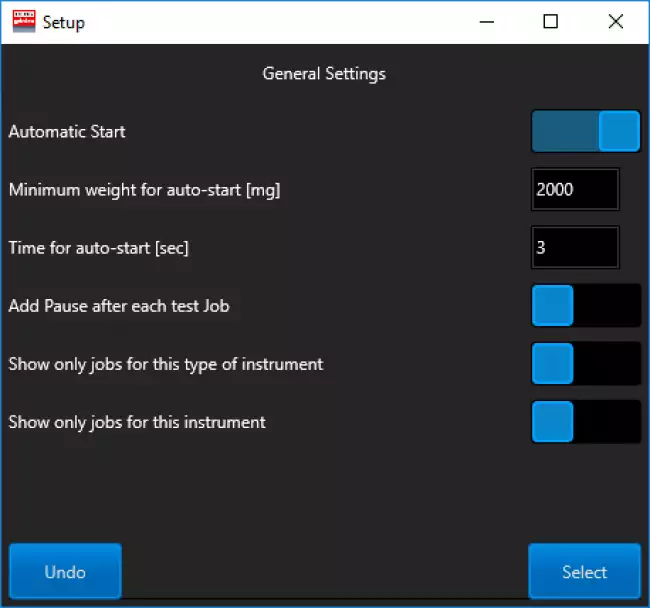Toggle Show only jobs for this instrument

point(585,422)
